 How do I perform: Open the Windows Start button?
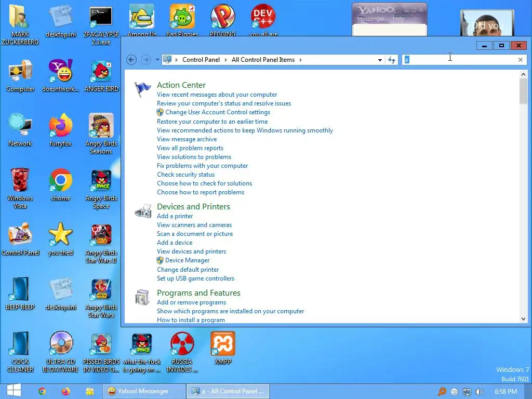[x=14, y=391]
